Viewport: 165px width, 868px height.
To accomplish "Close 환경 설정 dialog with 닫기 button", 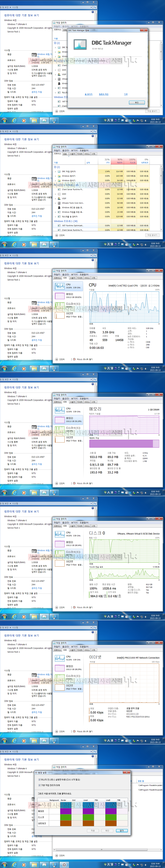I will pos(122,831).
